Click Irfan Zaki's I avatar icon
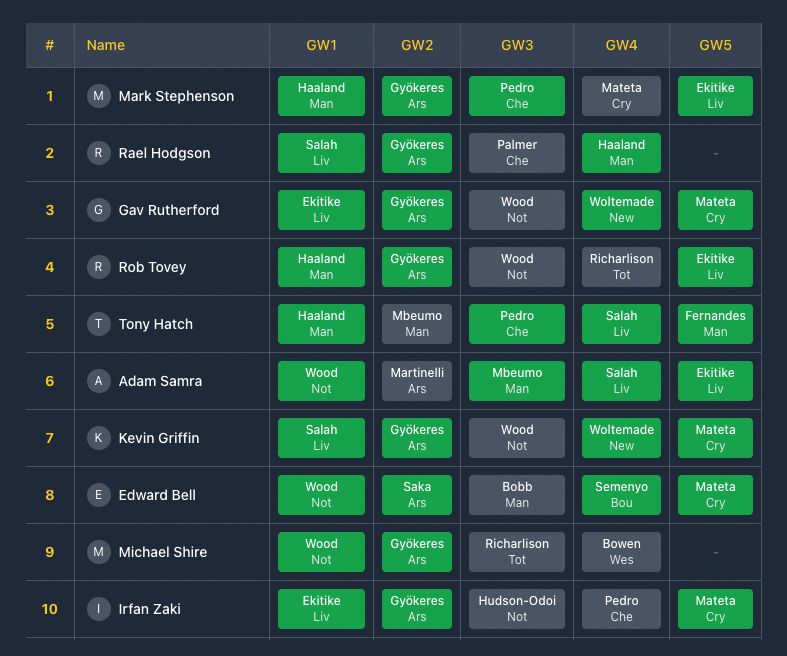 pos(98,609)
